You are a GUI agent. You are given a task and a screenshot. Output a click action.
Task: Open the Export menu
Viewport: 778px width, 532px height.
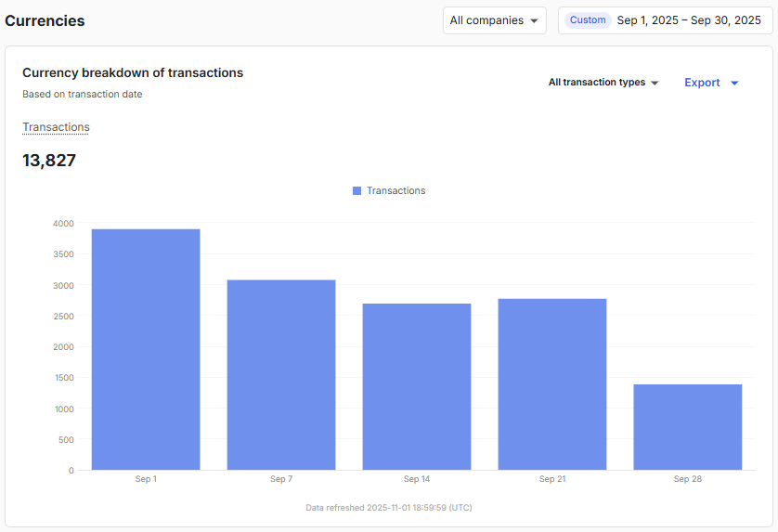point(711,83)
